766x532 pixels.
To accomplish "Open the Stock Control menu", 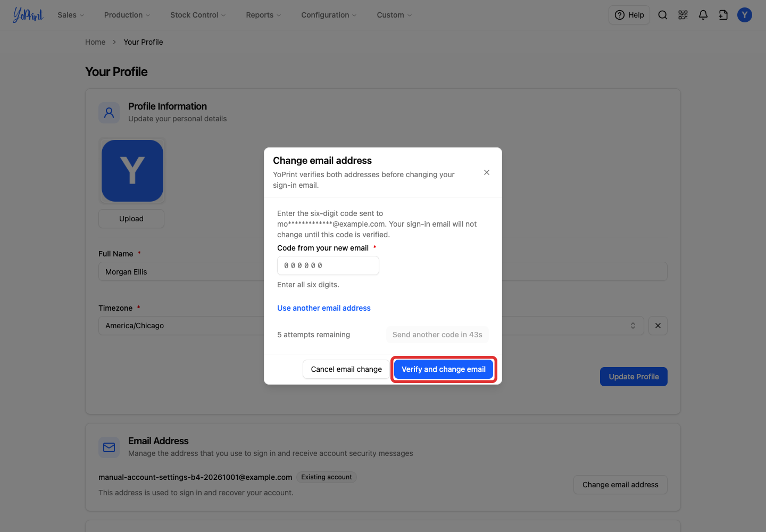I will pos(198,15).
